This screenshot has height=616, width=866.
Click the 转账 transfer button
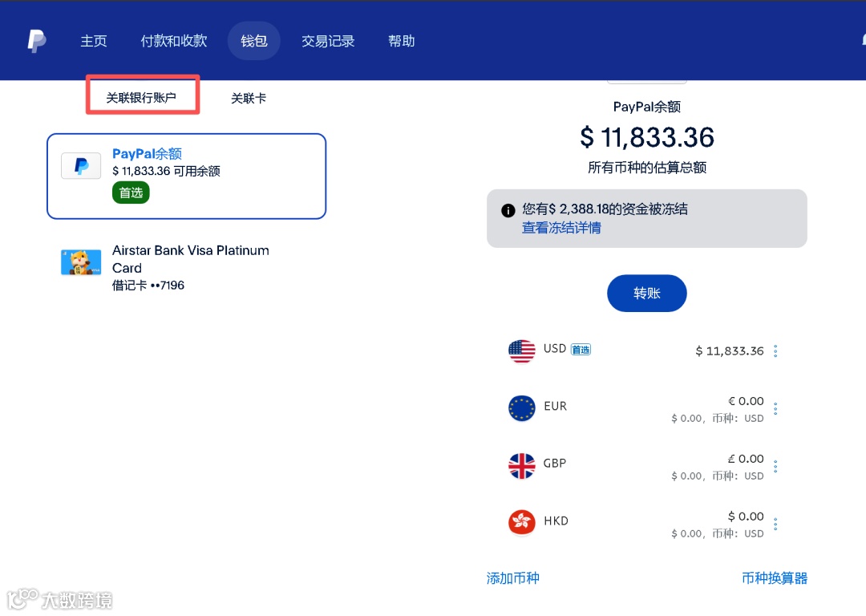coord(647,293)
